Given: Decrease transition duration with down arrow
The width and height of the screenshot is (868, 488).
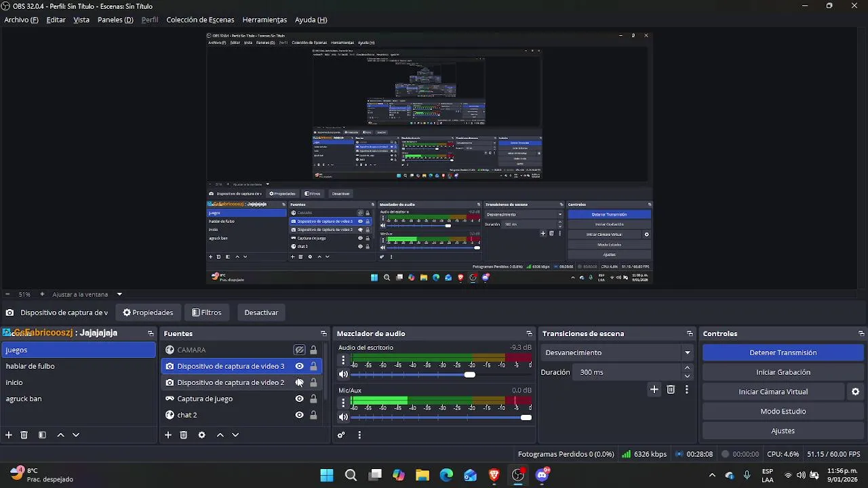Looking at the screenshot, I should point(687,376).
